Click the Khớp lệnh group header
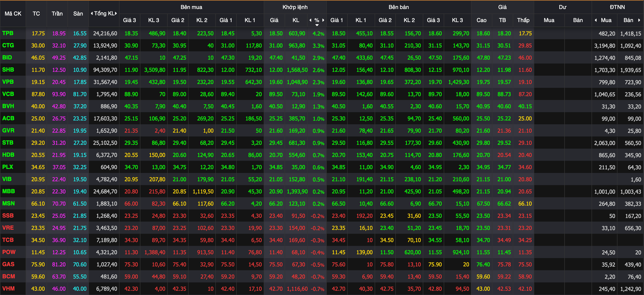 [x=295, y=7]
